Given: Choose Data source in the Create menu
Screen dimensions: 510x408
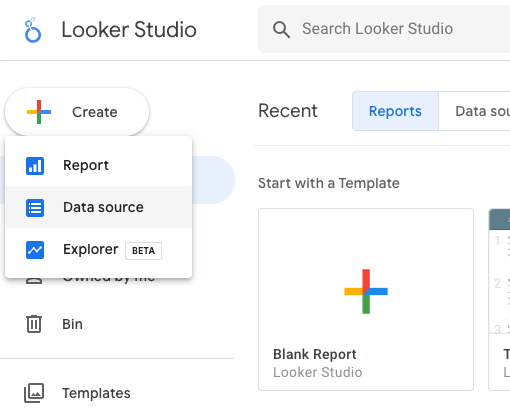Looking at the screenshot, I should point(99,207).
